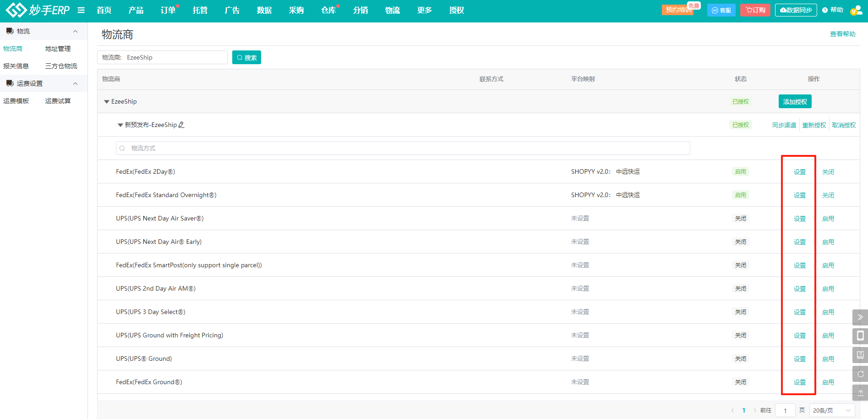Select 运费模板 in the sidebar
Image resolution: width=868 pixels, height=419 pixels.
(16, 101)
